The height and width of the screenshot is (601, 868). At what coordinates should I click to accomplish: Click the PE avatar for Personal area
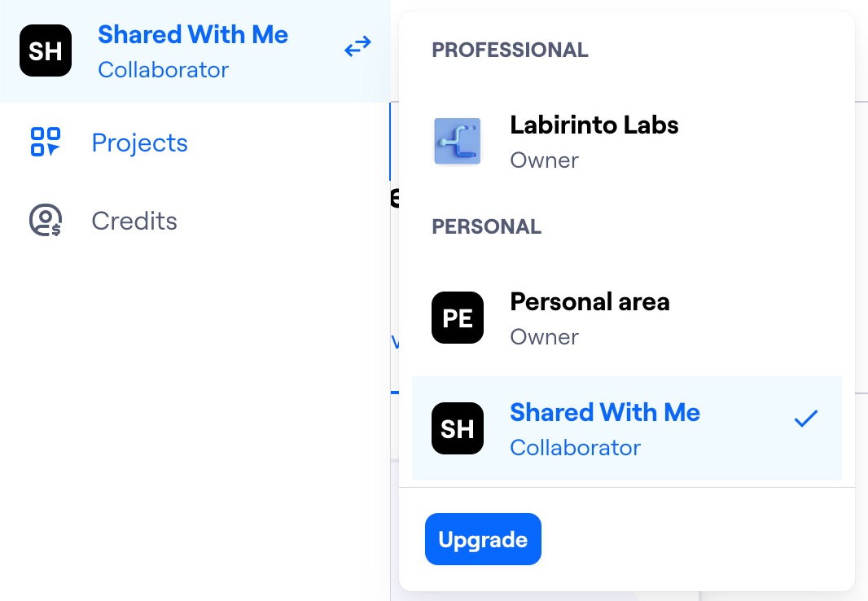tap(458, 318)
